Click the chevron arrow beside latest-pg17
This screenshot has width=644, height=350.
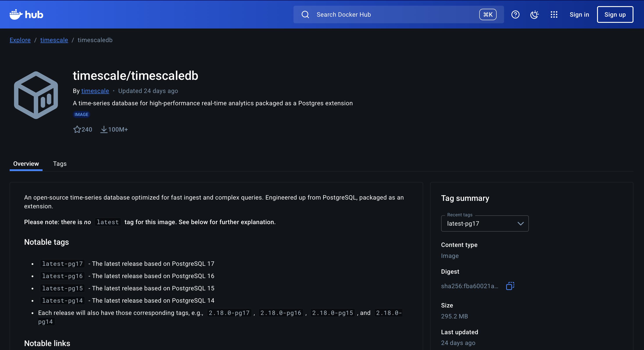click(x=521, y=223)
